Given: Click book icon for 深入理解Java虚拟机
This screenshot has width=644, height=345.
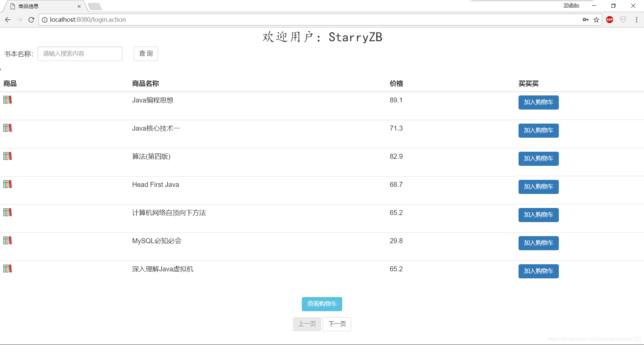Looking at the screenshot, I should coord(7,269).
